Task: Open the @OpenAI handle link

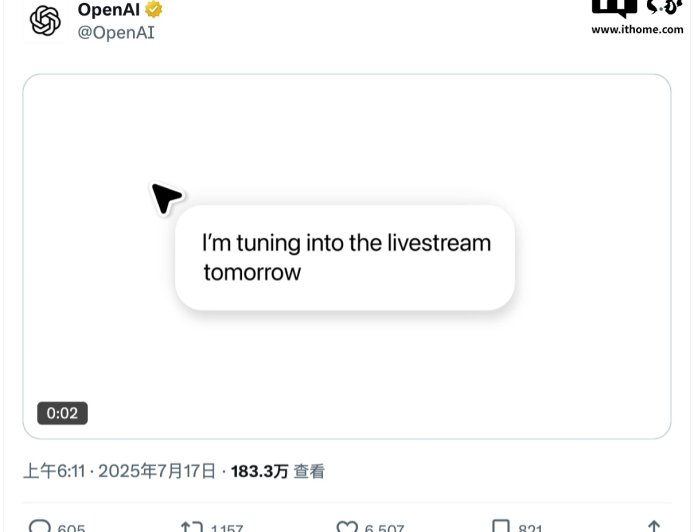Action: [x=116, y=33]
